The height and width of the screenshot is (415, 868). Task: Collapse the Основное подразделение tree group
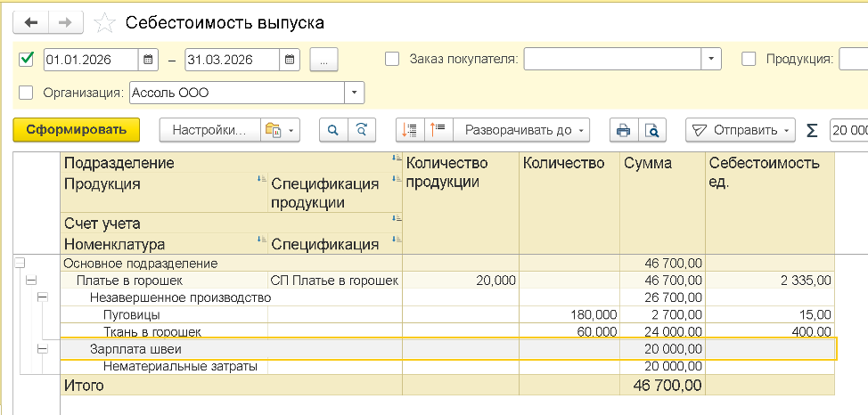[20, 264]
